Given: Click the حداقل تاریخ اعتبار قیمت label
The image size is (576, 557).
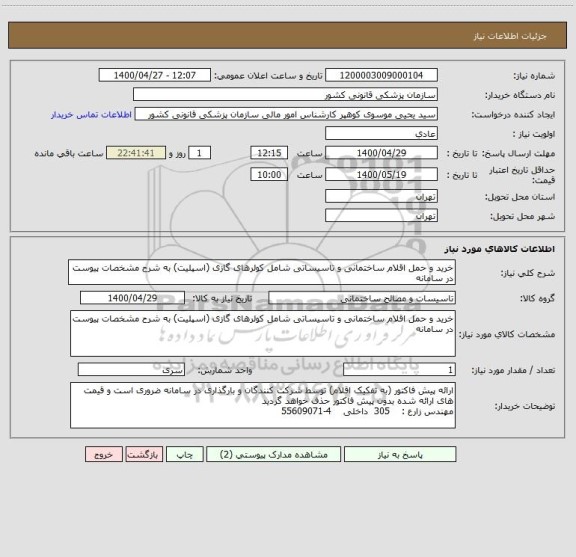Looking at the screenshot, I should click(522, 175).
